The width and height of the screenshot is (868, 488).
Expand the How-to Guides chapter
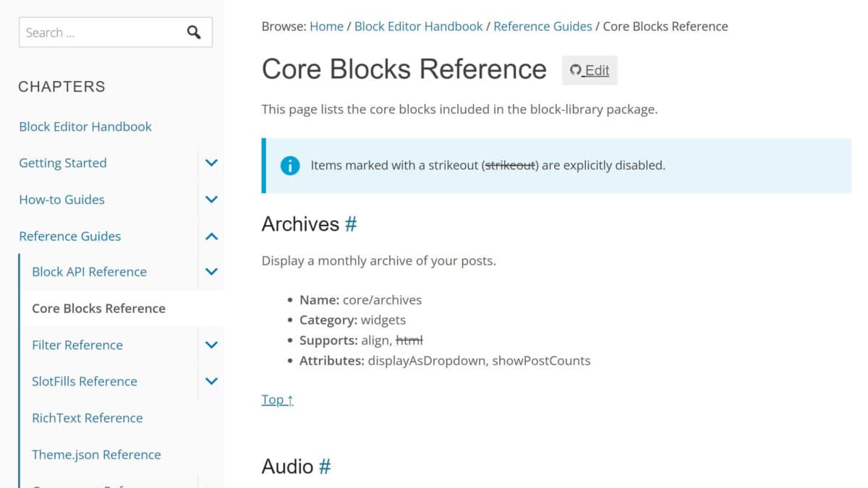pyautogui.click(x=211, y=200)
